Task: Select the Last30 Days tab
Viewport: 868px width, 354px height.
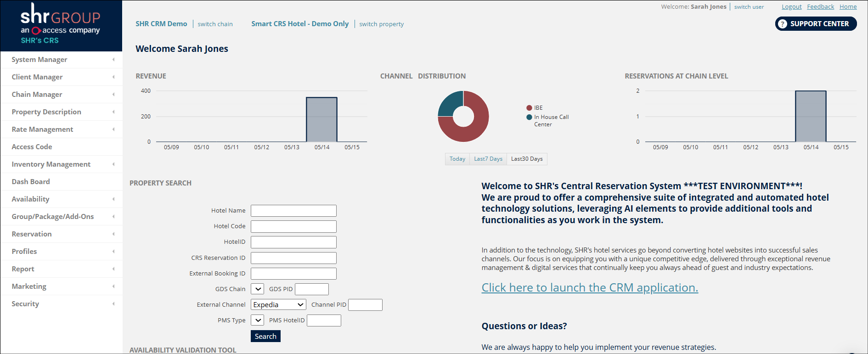Action: coord(527,159)
